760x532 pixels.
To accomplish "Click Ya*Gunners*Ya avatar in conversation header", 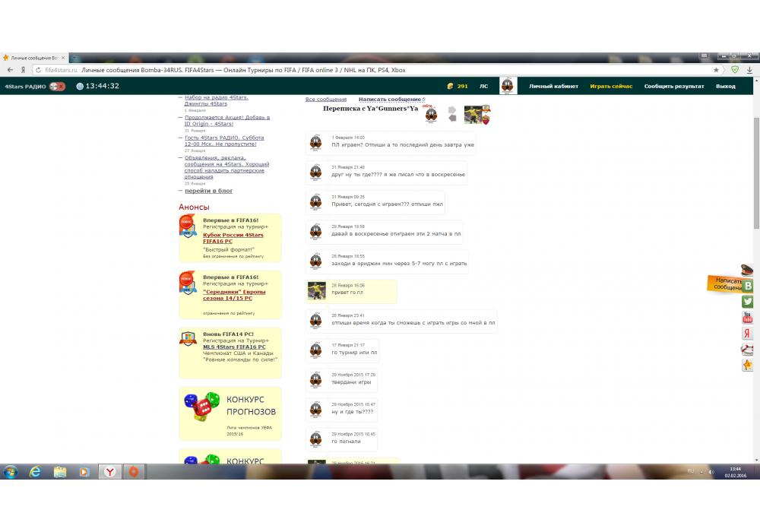I will [x=431, y=115].
